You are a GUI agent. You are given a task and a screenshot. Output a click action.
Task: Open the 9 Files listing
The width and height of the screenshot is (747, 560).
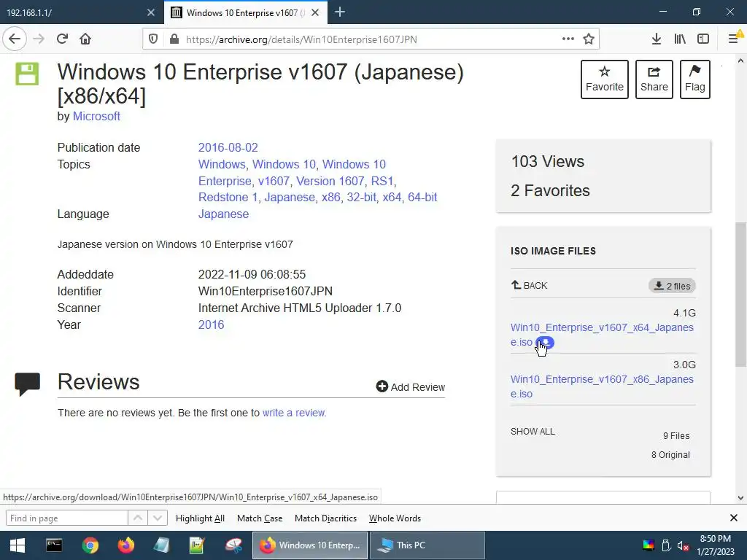point(676,436)
